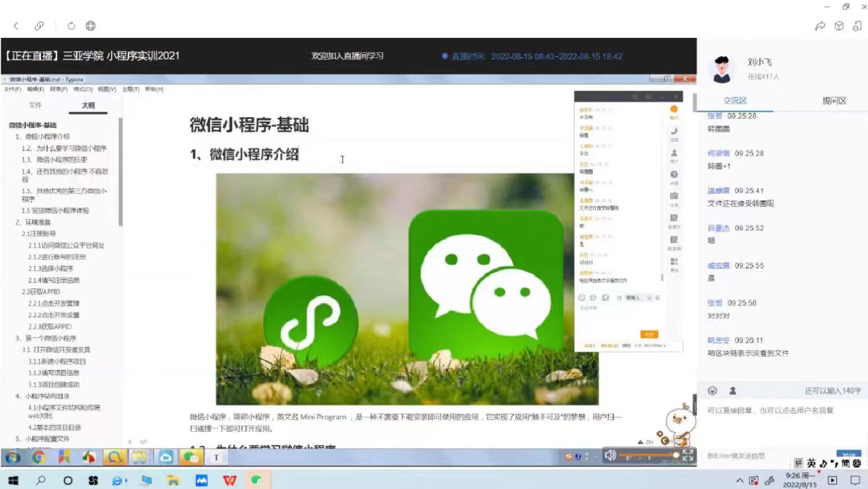This screenshot has height=489, width=868.
Task: Mute the video with the speaker icon
Action: tap(610, 455)
